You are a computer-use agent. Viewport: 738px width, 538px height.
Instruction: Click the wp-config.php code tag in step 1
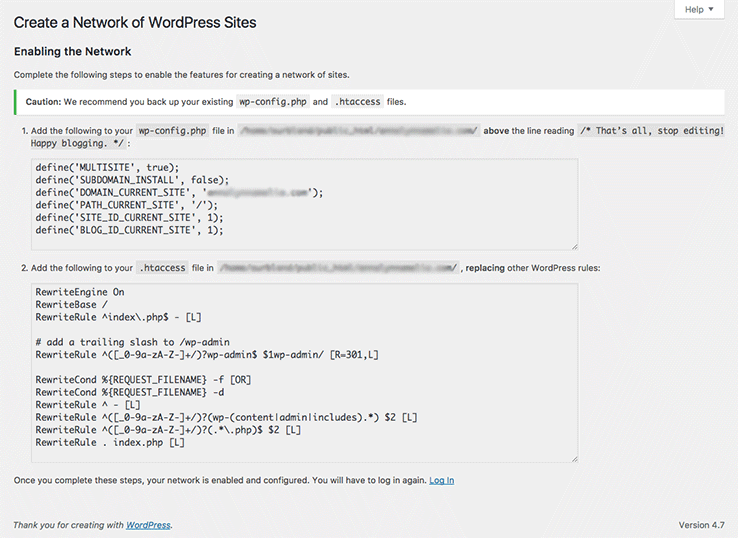coord(172,130)
